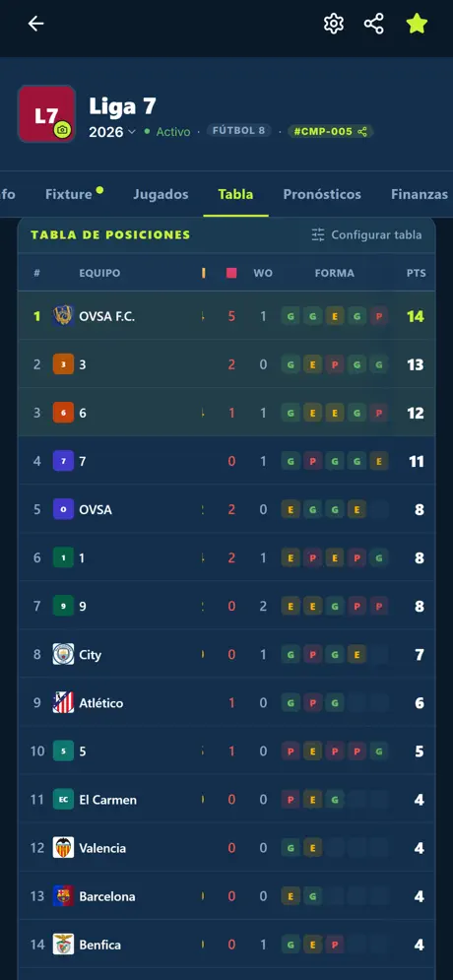453x980 pixels.
Task: Select the El Carmen team row
Action: (x=226, y=800)
